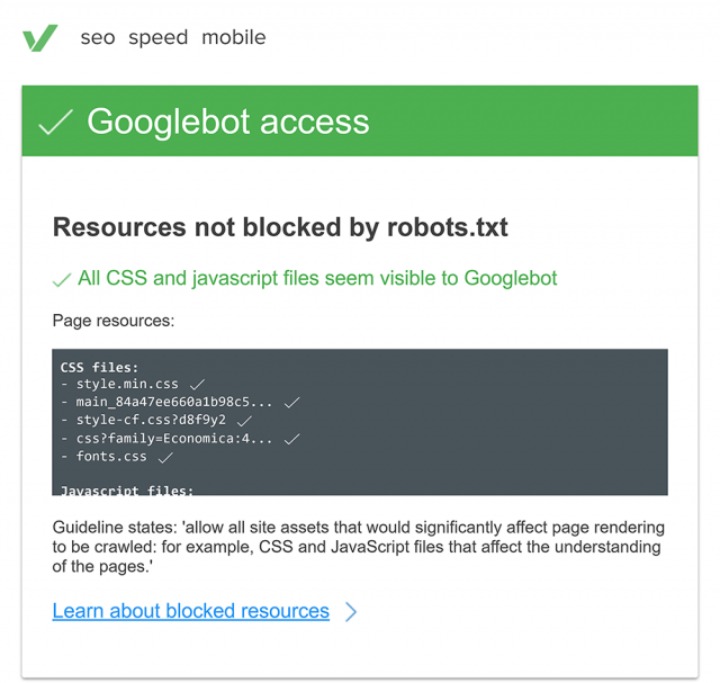Click the checkmark next to fonts.css
720x683 pixels.
click(165, 457)
